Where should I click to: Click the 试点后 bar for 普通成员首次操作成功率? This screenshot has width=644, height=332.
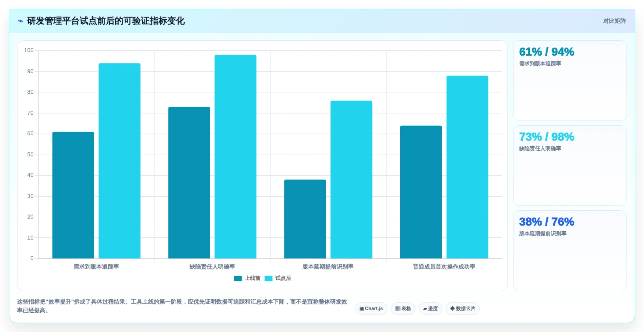pyautogui.click(x=468, y=167)
